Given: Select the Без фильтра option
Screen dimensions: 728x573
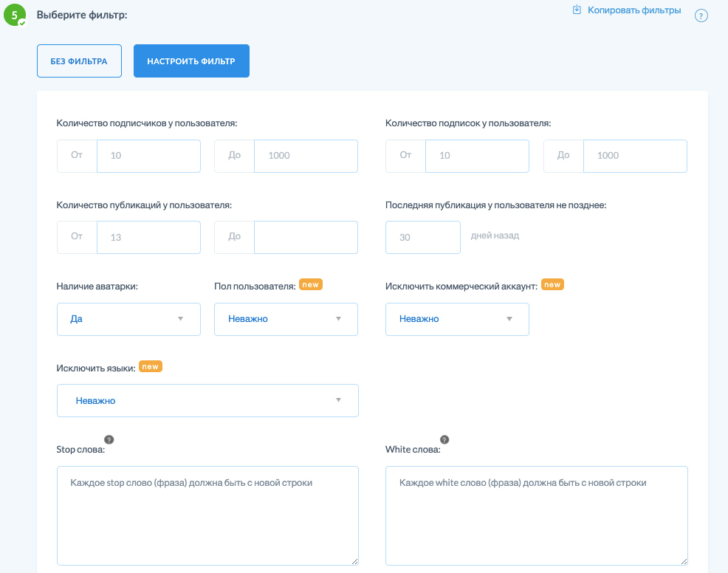Looking at the screenshot, I should click(x=78, y=61).
